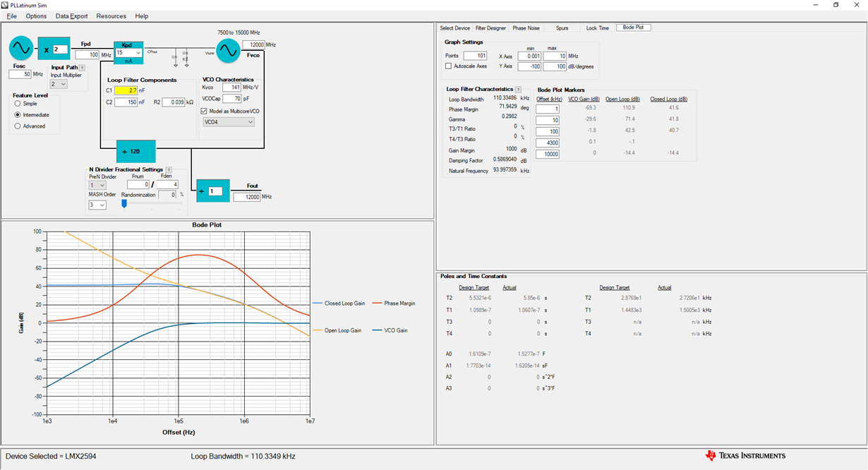Edit the Kvco value field
This screenshot has width=868, height=470.
tap(232, 88)
